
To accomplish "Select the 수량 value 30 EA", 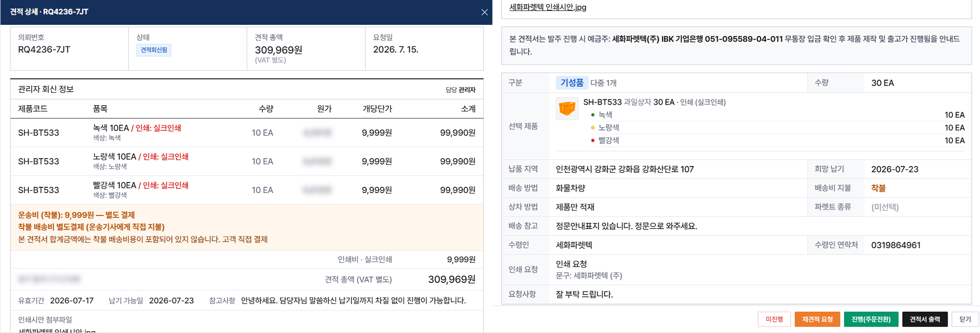I will tap(882, 83).
